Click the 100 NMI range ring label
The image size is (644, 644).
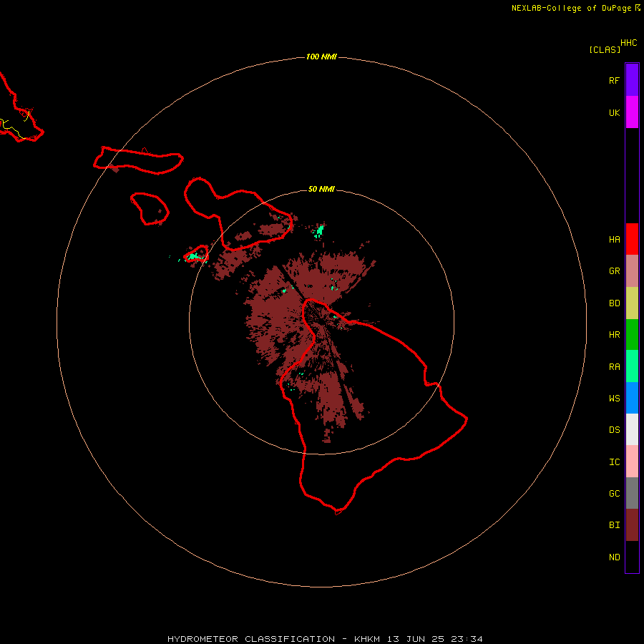coord(321,57)
